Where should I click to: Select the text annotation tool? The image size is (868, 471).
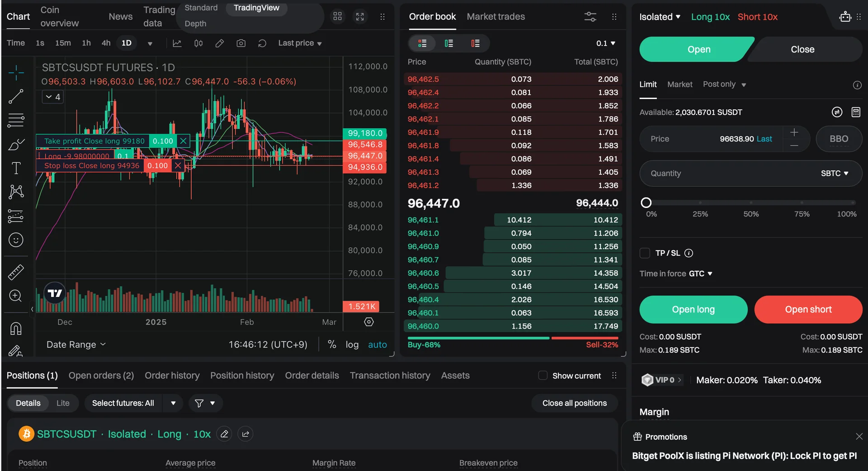coord(16,168)
